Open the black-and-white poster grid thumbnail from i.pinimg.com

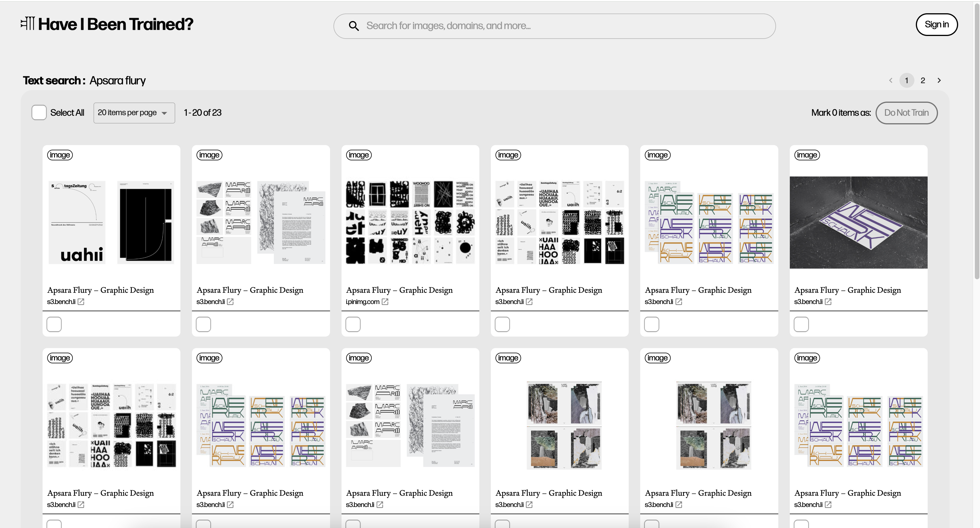point(410,222)
